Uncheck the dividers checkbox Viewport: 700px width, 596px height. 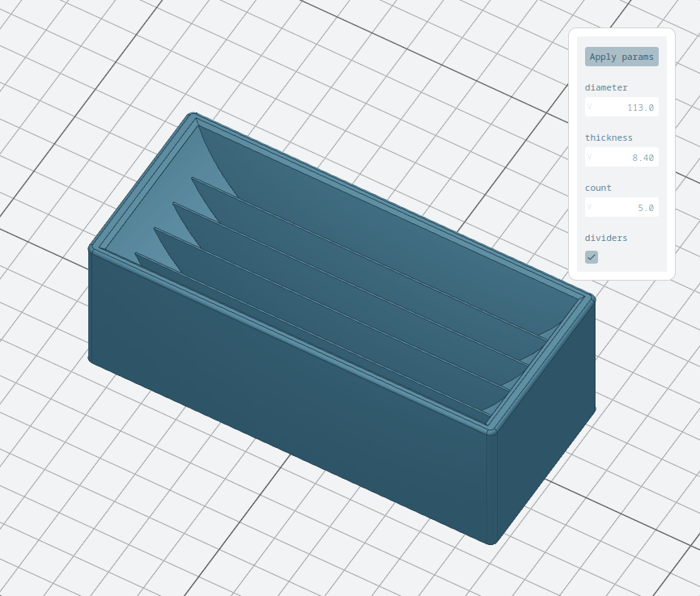click(x=592, y=256)
